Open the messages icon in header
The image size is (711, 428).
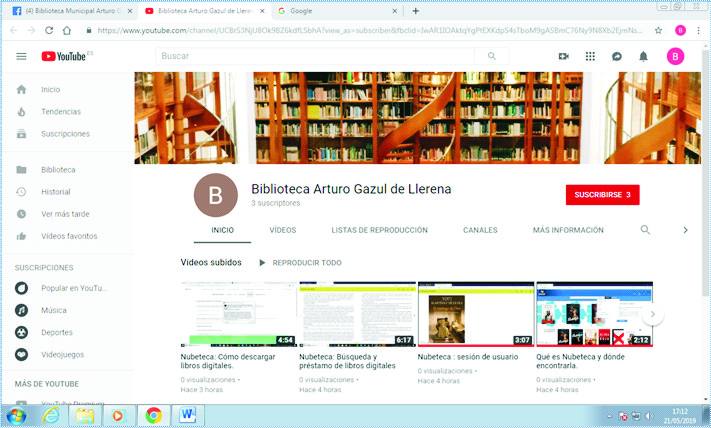click(617, 57)
